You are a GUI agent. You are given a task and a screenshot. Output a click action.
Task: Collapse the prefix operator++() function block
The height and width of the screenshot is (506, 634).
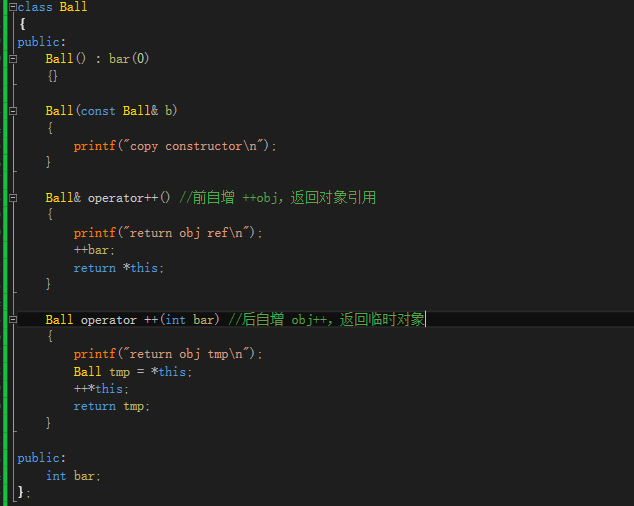point(13,198)
